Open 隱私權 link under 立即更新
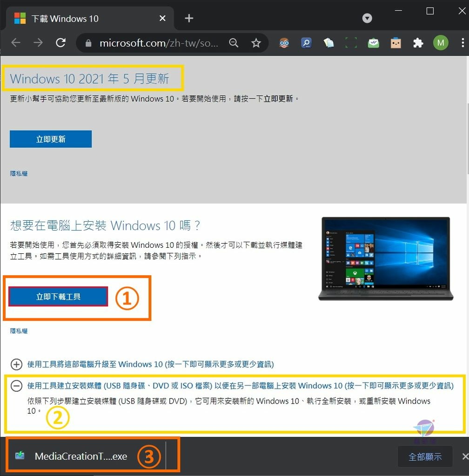Screen dimensions: 469x476 (x=19, y=173)
